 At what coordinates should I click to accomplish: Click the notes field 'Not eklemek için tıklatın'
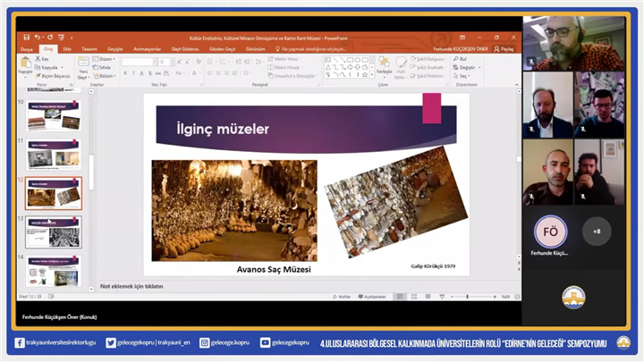pos(131,286)
